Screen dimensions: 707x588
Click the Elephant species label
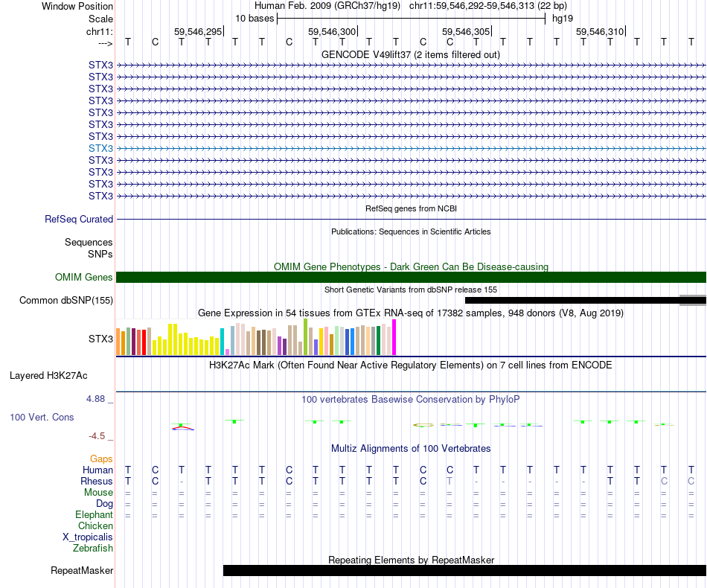pyautogui.click(x=95, y=514)
